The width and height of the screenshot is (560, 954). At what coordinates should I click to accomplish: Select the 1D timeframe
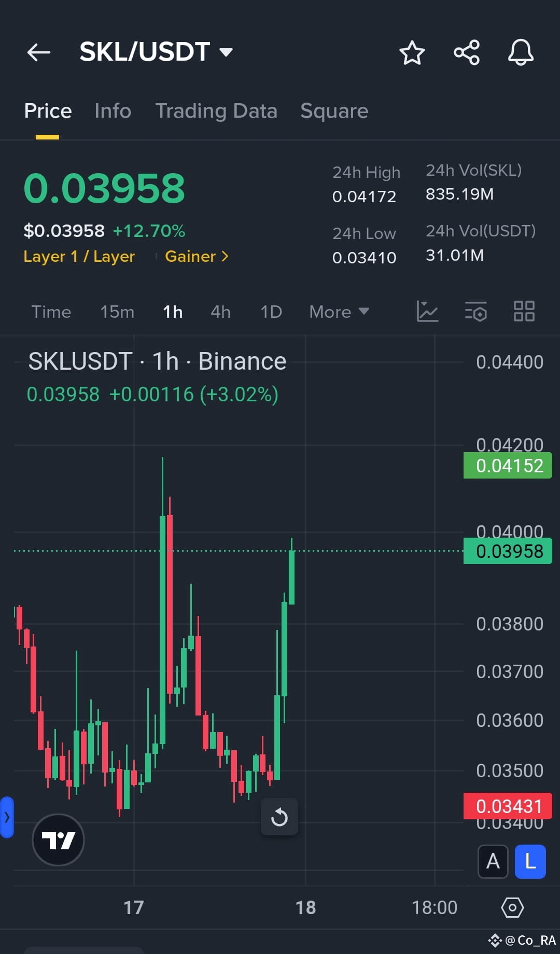pyautogui.click(x=271, y=312)
